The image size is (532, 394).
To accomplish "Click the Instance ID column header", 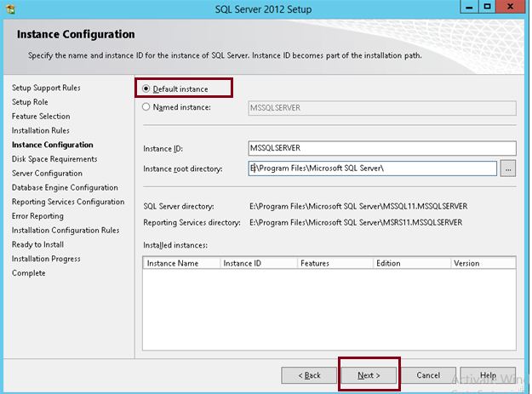I will click(259, 264).
